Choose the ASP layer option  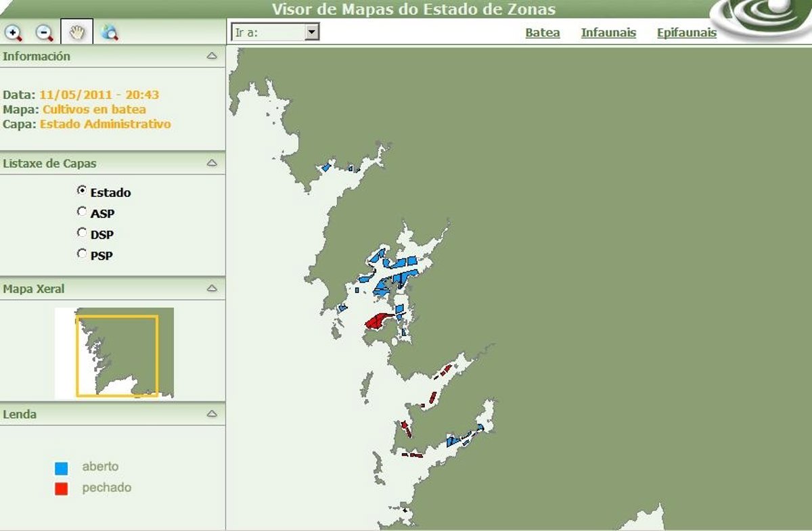coord(83,212)
